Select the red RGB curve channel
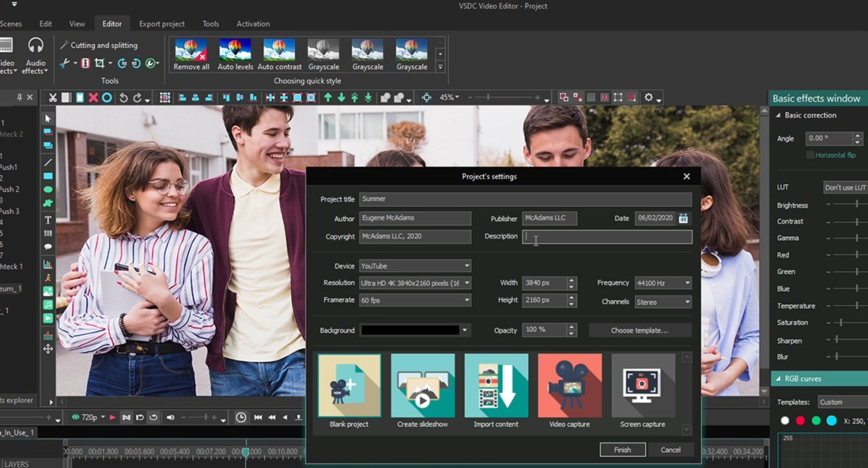 [x=800, y=421]
